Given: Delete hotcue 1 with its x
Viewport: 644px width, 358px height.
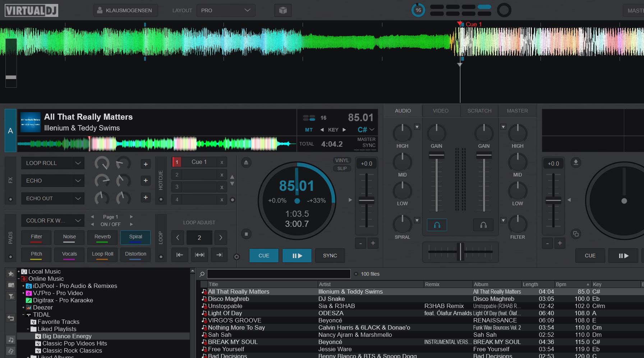Looking at the screenshot, I should coord(222,162).
